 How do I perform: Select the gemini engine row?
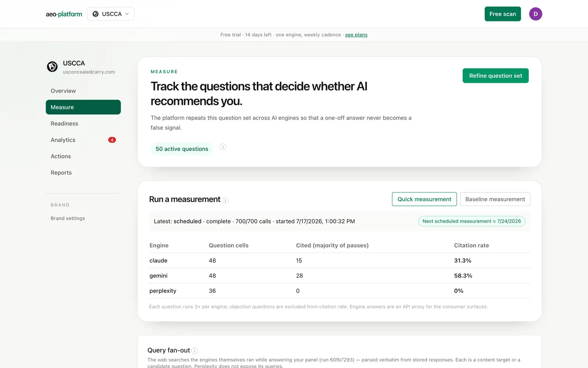tap(340, 276)
